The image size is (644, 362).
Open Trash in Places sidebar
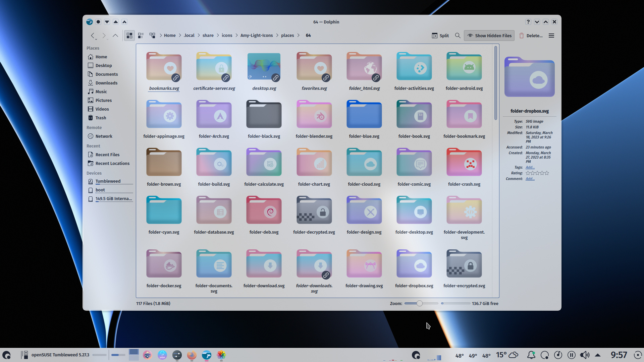[110, 118]
